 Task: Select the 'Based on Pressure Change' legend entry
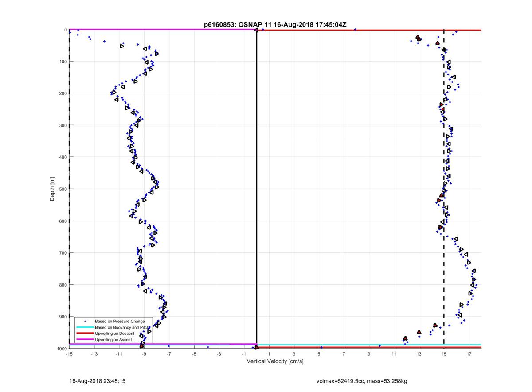click(120, 321)
